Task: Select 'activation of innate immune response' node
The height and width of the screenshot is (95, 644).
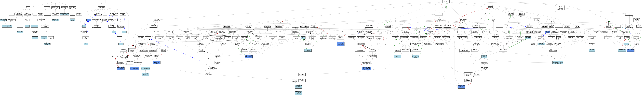Action: 485,56
